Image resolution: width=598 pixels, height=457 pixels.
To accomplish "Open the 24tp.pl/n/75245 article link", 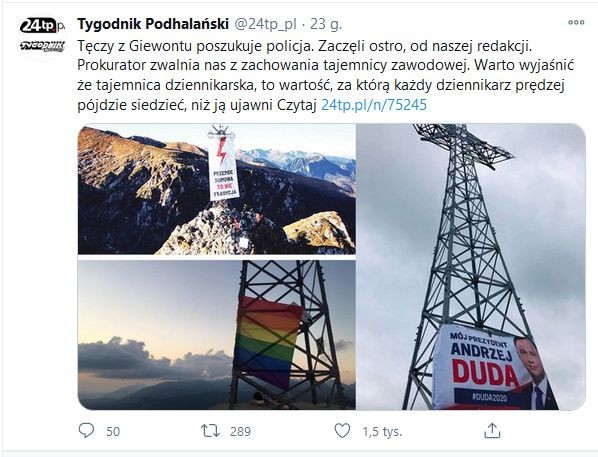I will point(374,105).
